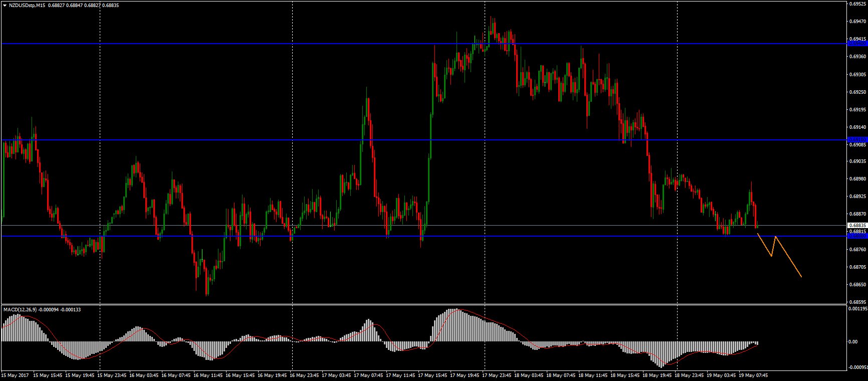Click the white 0.68835 current price tag
This screenshot has height=381, width=868.
[x=857, y=226]
